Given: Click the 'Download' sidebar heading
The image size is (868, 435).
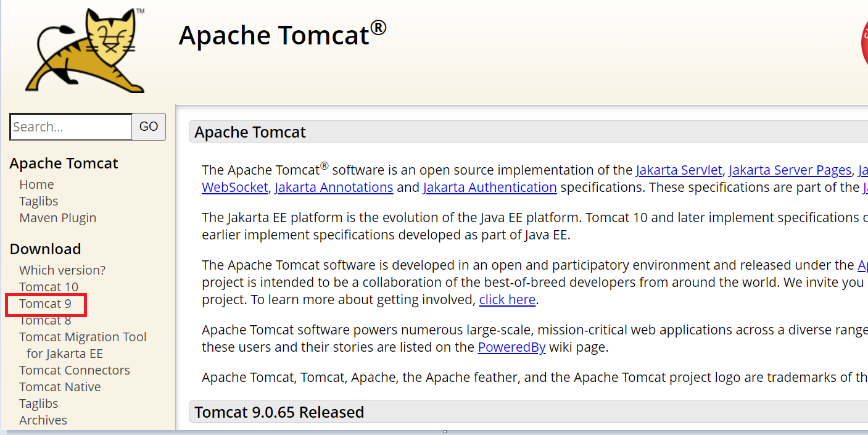Looking at the screenshot, I should (45, 249).
